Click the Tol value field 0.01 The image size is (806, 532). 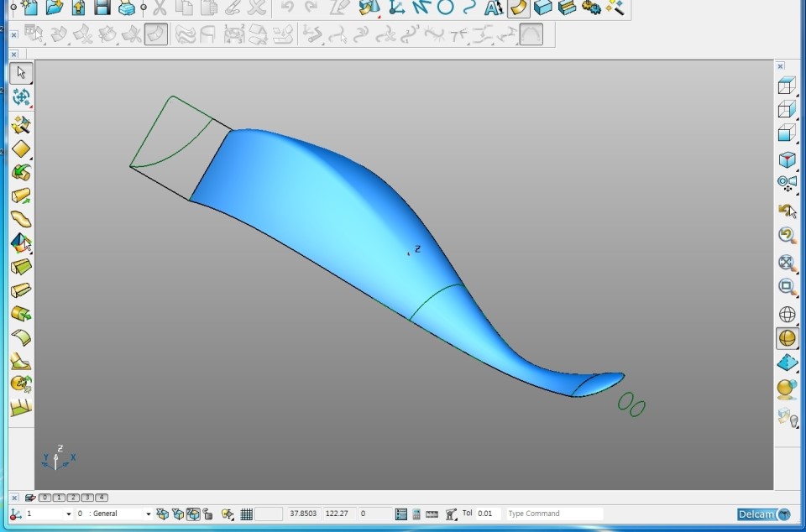[x=487, y=514]
